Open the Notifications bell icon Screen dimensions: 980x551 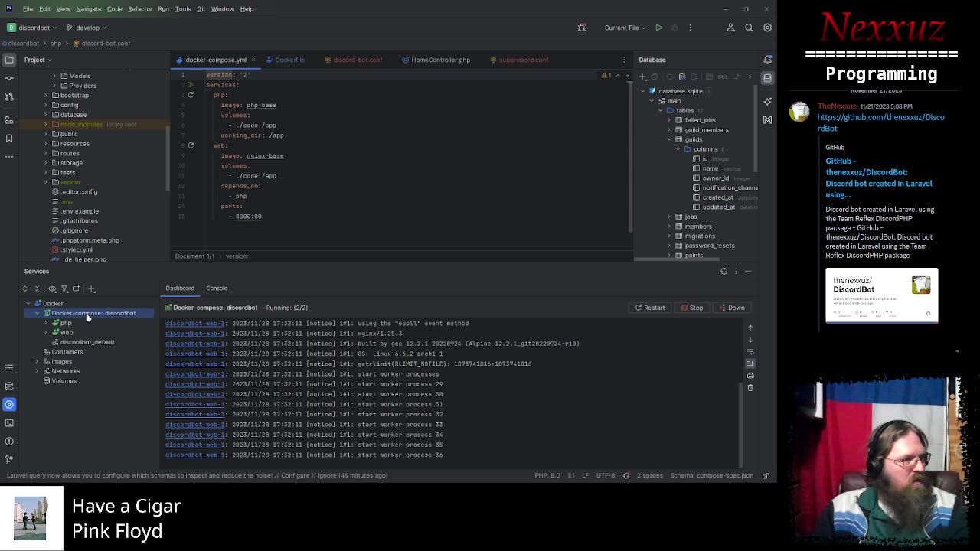click(x=767, y=60)
